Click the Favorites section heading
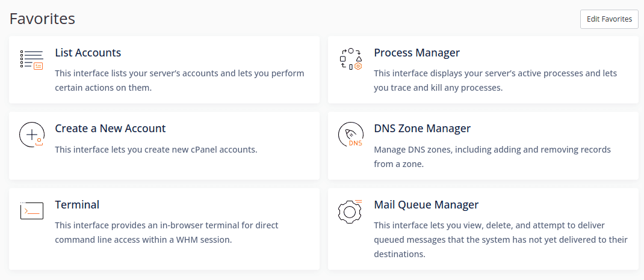 pyautogui.click(x=42, y=19)
